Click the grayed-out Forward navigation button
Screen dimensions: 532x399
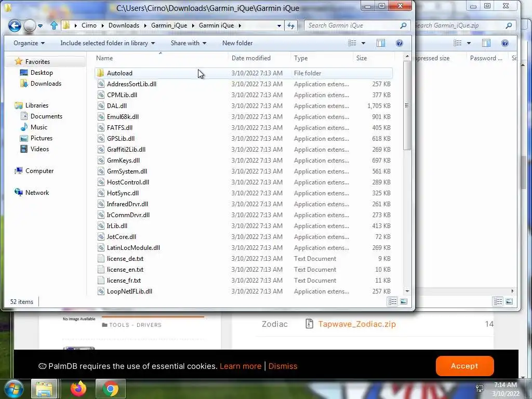pyautogui.click(x=30, y=25)
